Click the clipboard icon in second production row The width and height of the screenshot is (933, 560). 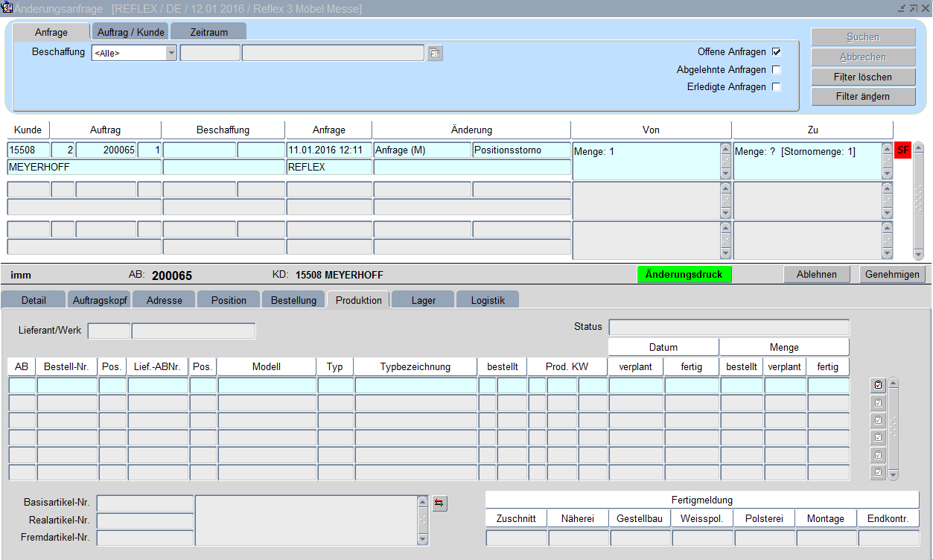878,403
